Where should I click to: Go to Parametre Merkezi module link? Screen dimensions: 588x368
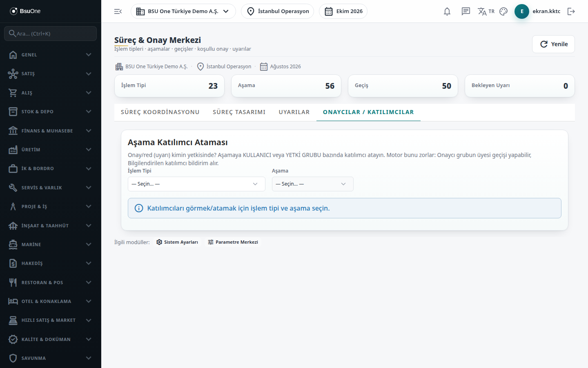click(233, 242)
